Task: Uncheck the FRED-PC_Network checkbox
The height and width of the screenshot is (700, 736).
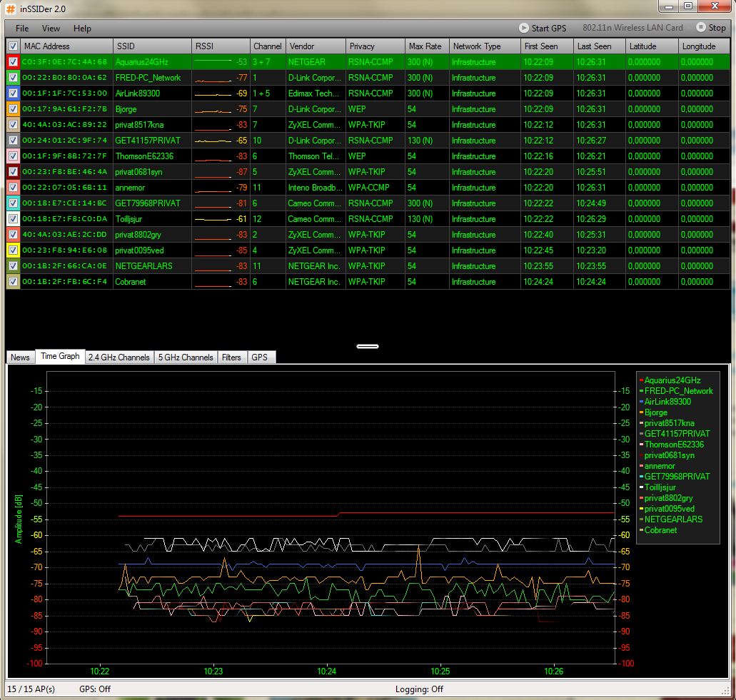Action: click(13, 77)
